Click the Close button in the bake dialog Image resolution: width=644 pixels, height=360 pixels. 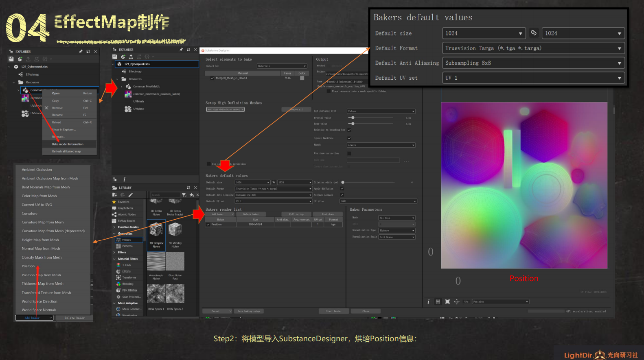pyautogui.click(x=366, y=311)
